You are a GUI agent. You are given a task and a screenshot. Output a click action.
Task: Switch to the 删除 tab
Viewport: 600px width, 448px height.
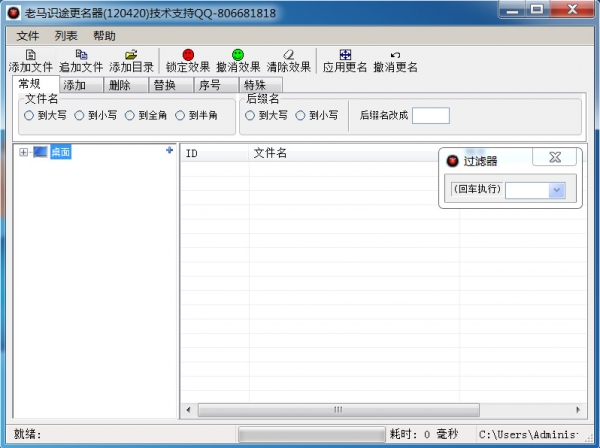click(x=126, y=85)
